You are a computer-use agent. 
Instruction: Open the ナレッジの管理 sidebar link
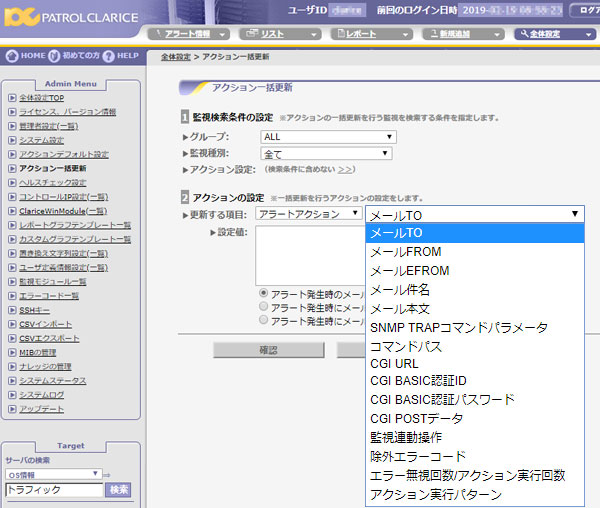point(45,367)
